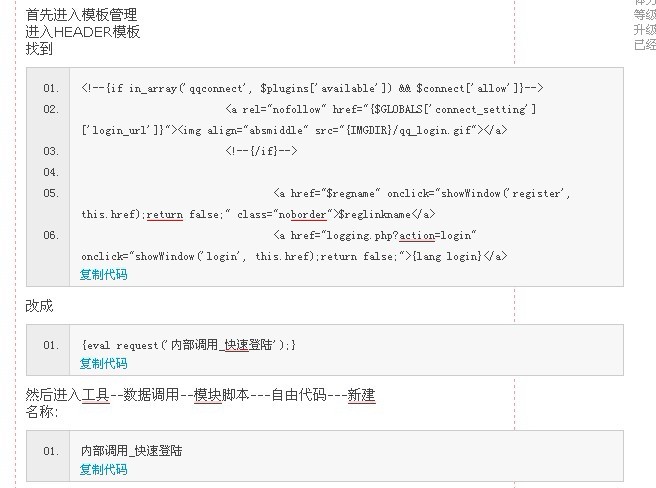This screenshot has height=488, width=656.
Task: Select line number 03 beside the /if line
Action: [51, 151]
